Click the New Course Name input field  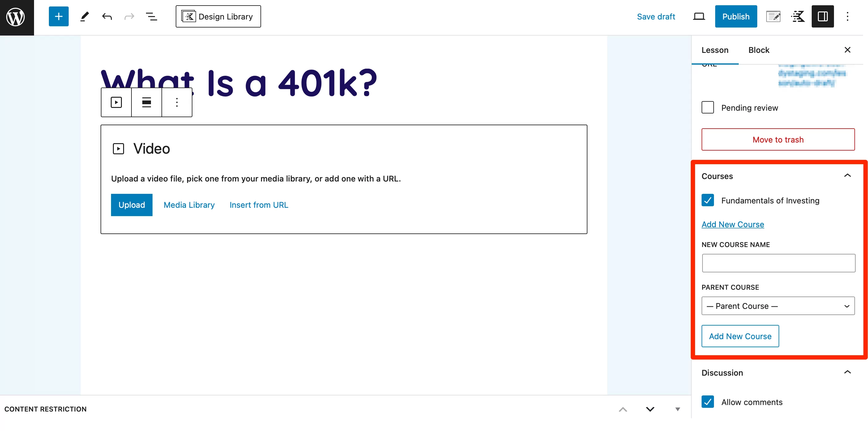(x=778, y=263)
